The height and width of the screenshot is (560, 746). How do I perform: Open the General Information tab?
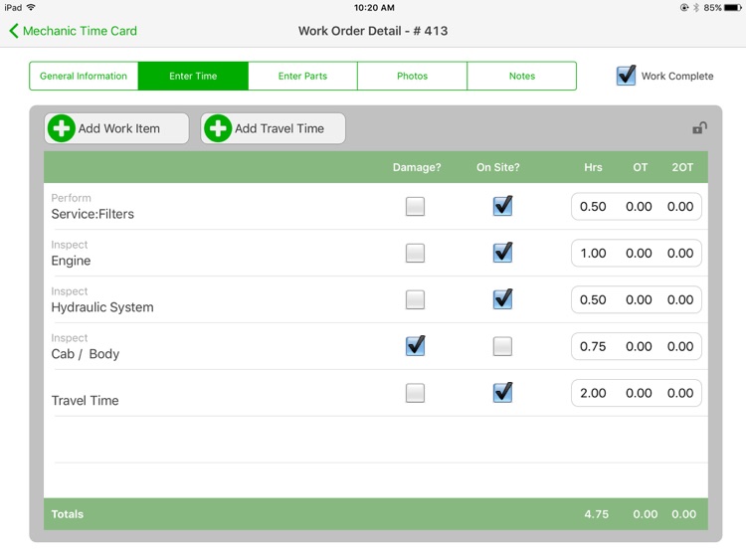84,76
